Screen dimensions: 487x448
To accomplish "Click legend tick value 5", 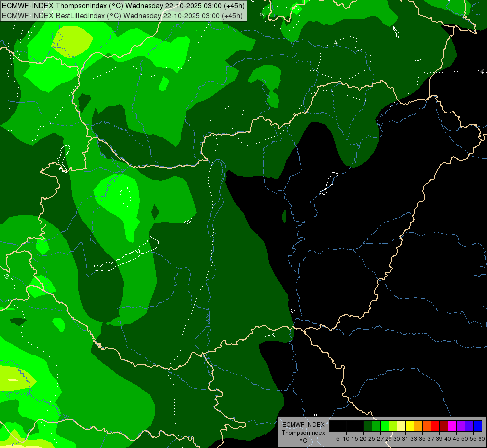I will coord(338,439).
